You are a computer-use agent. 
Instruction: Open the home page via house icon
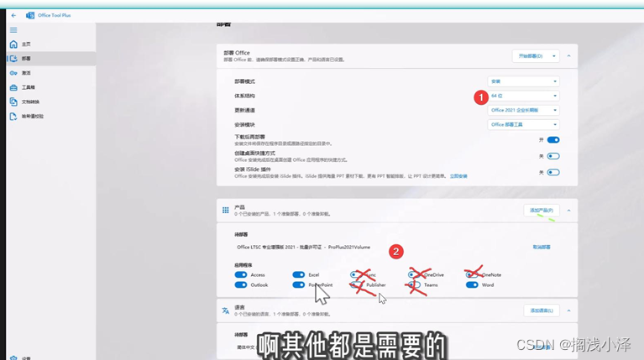13,44
